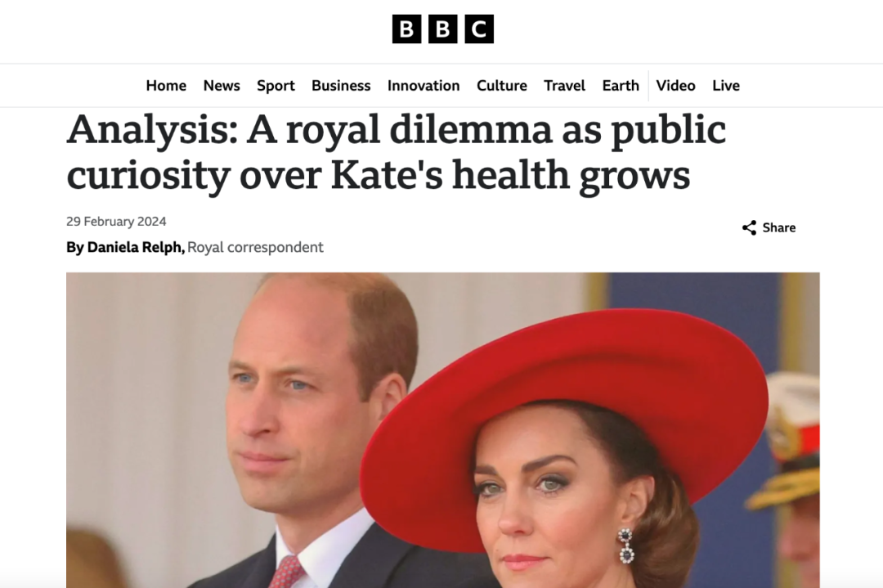Go to the News section
Image resolution: width=883 pixels, height=588 pixels.
pos(222,86)
